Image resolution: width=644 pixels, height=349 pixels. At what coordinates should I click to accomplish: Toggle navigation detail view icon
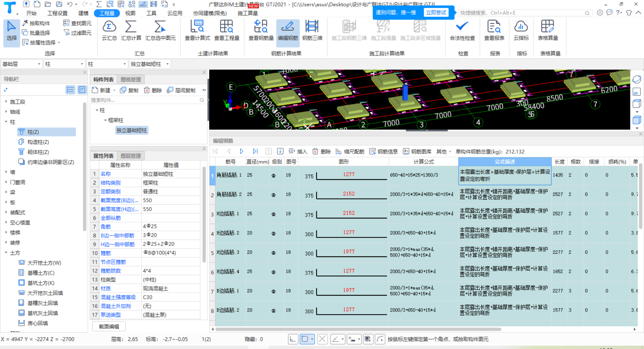click(82, 90)
